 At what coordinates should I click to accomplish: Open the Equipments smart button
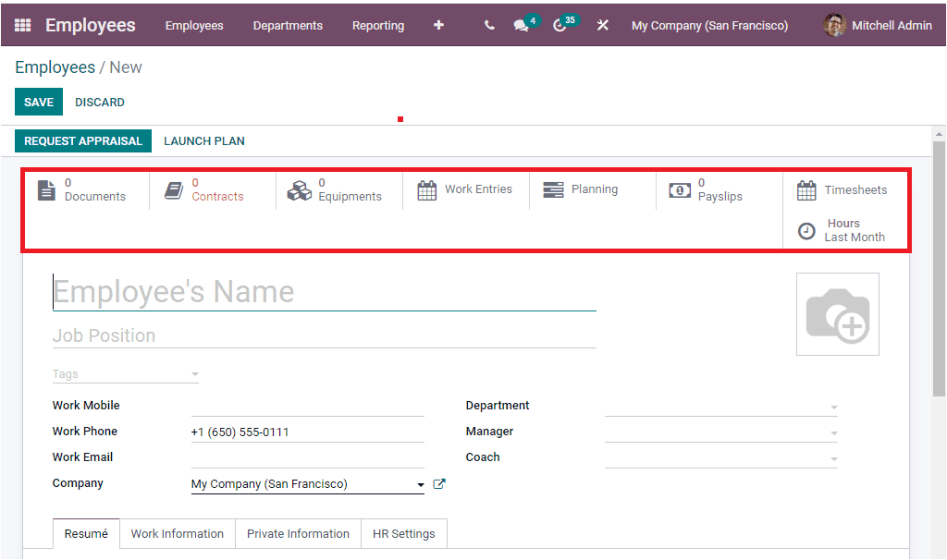(x=338, y=189)
